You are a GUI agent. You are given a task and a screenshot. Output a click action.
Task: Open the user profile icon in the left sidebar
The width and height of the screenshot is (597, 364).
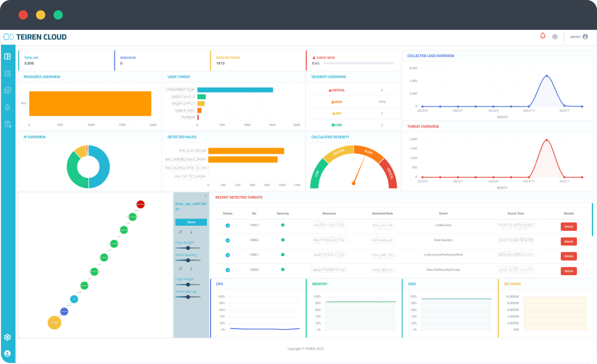click(x=8, y=354)
